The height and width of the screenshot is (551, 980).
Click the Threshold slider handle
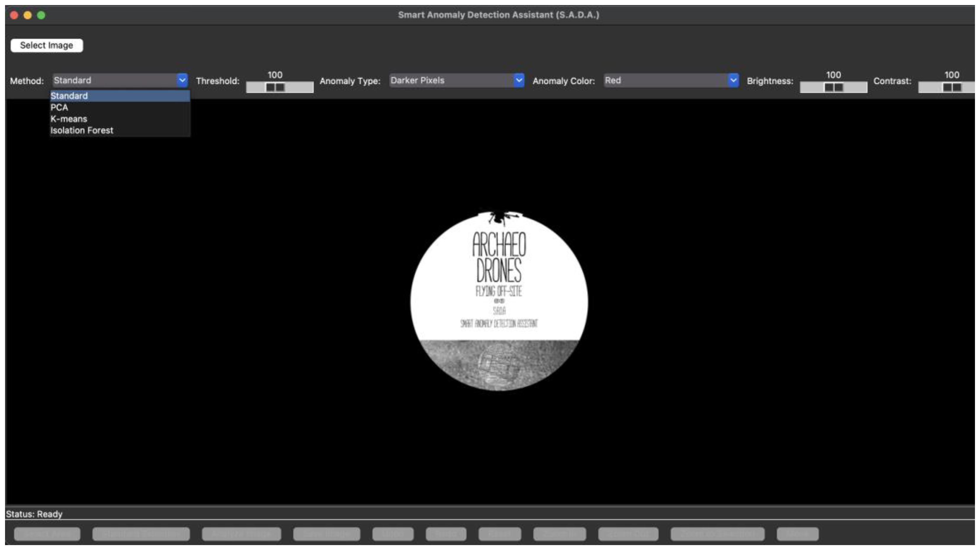point(275,88)
